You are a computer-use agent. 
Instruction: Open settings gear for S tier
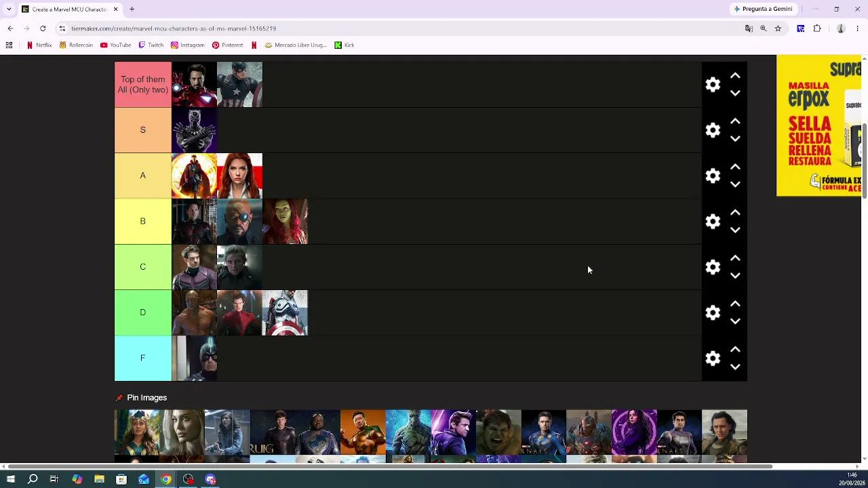(713, 130)
